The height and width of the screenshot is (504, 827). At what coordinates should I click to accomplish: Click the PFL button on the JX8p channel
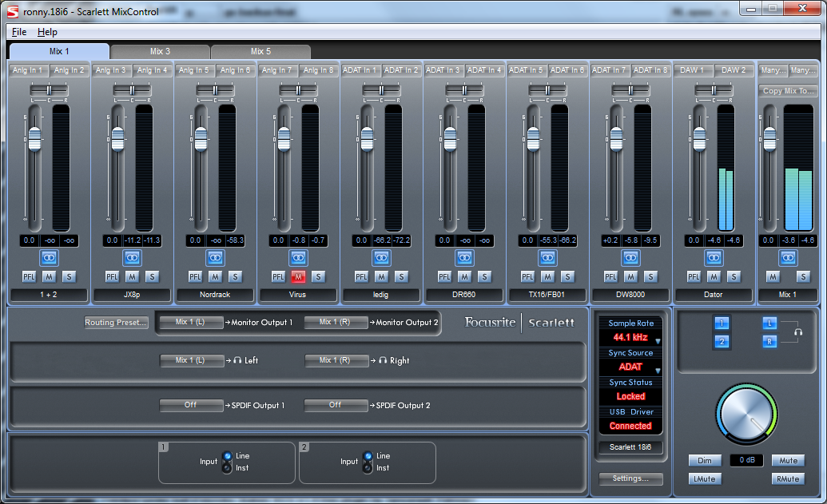click(112, 277)
